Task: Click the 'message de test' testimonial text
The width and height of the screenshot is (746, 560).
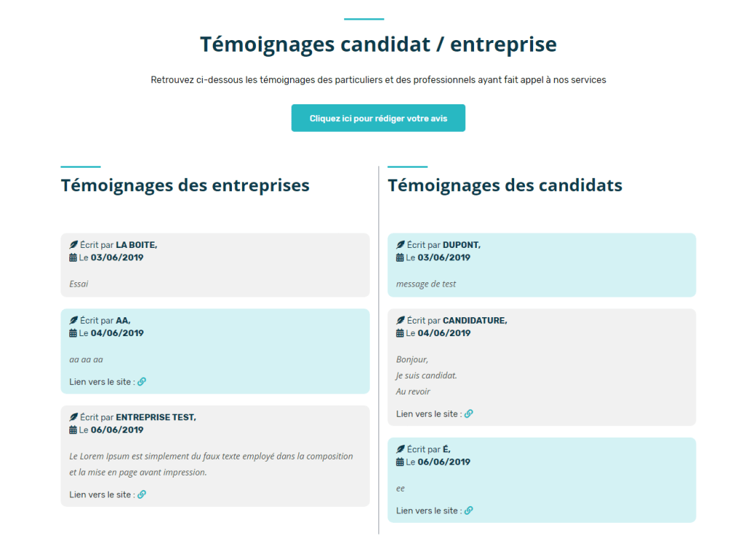Action: (426, 284)
